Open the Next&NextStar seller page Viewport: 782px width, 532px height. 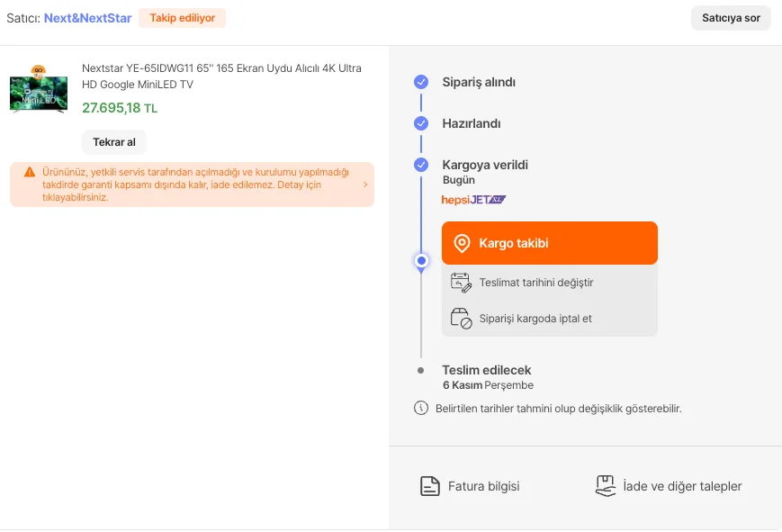coord(87,18)
